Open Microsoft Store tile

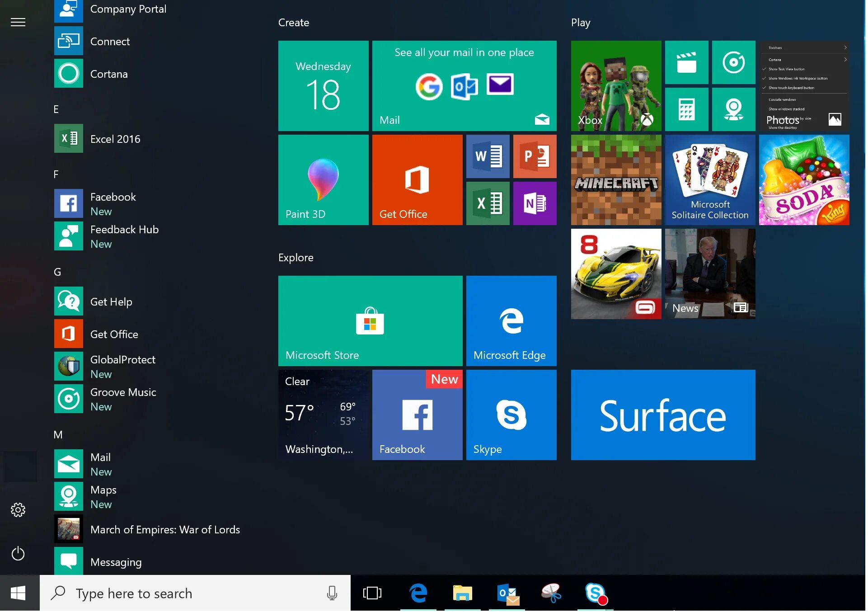(371, 321)
